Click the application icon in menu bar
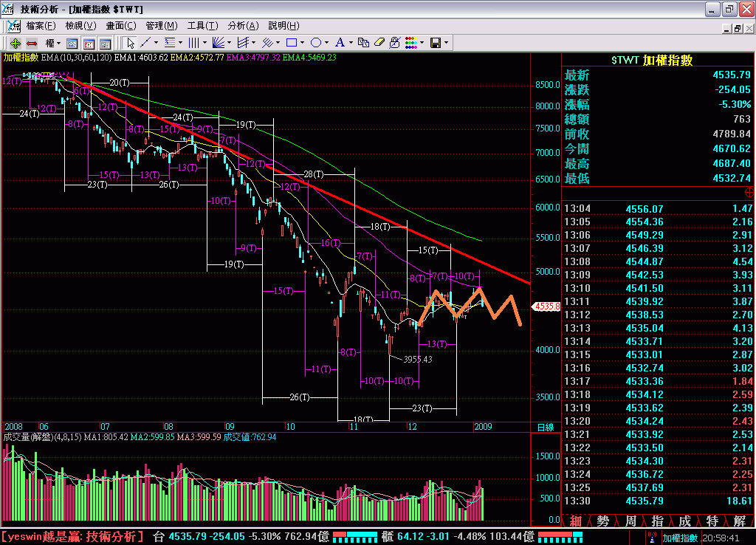This screenshot has height=545, width=756. coord(14,26)
